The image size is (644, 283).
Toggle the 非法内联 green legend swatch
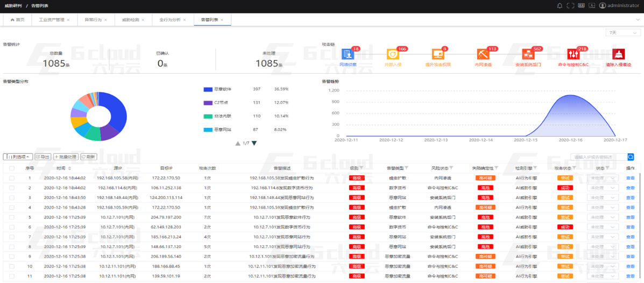coord(208,116)
